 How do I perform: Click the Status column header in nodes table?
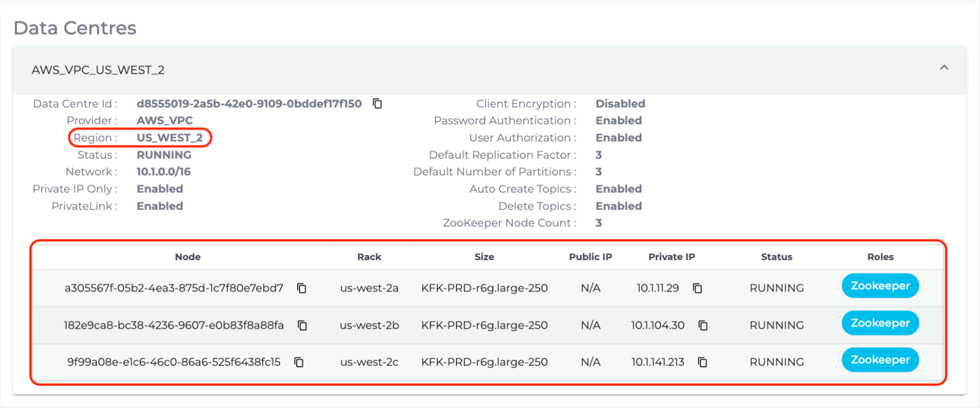point(777,257)
